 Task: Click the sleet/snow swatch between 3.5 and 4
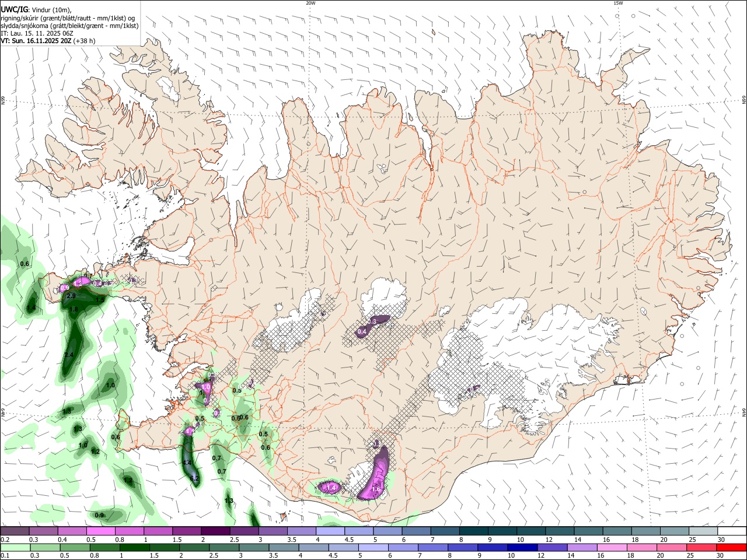(x=301, y=531)
